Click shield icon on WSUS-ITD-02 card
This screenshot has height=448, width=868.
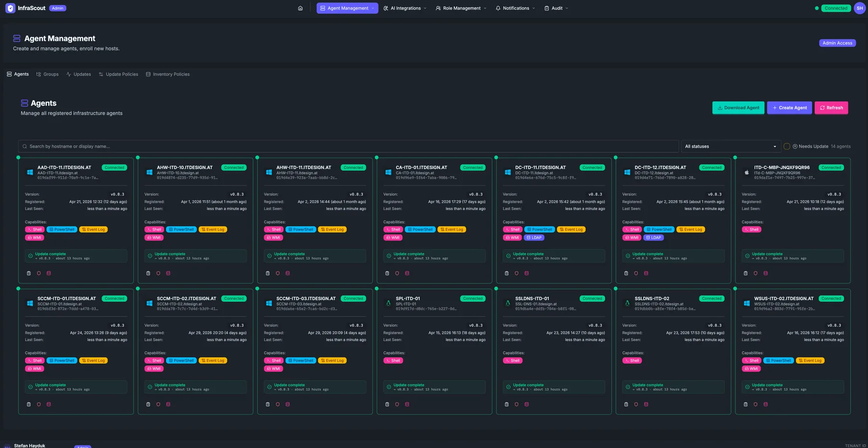pyautogui.click(x=756, y=404)
